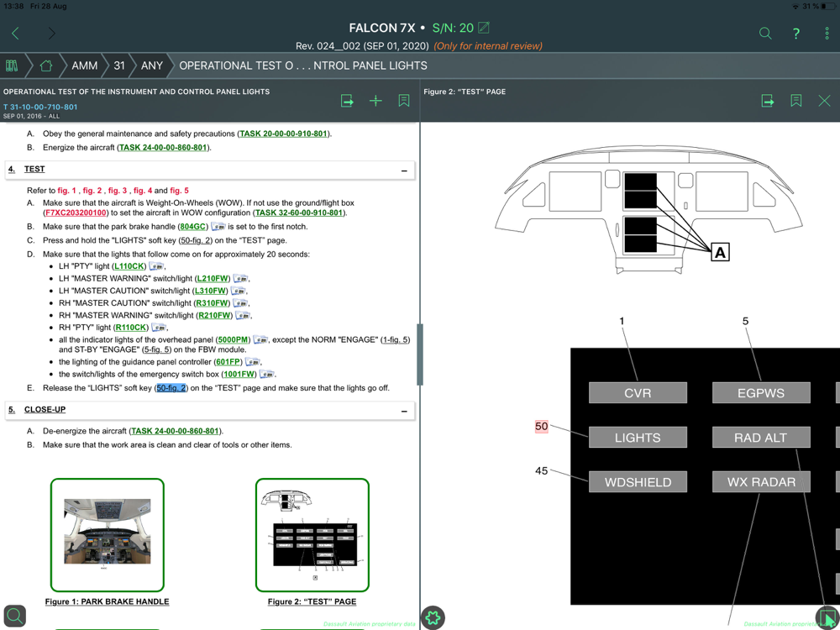
Task: Open R110CK component link
Action: click(131, 328)
